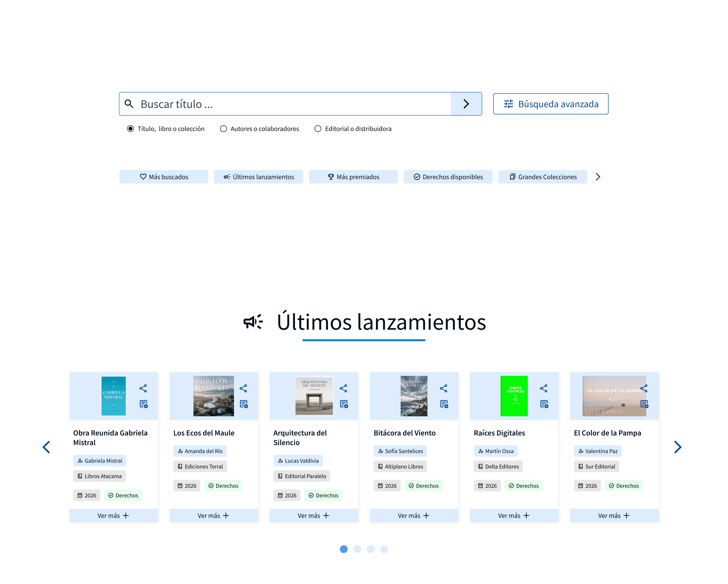728x584 pixels.
Task: Open title Los Ecos del Maule
Action: click(x=204, y=432)
